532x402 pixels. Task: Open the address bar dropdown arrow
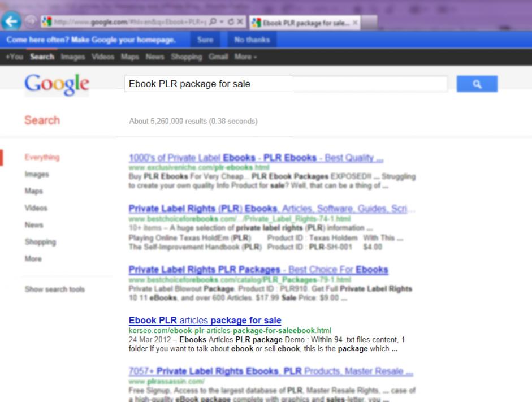pyautogui.click(x=222, y=22)
